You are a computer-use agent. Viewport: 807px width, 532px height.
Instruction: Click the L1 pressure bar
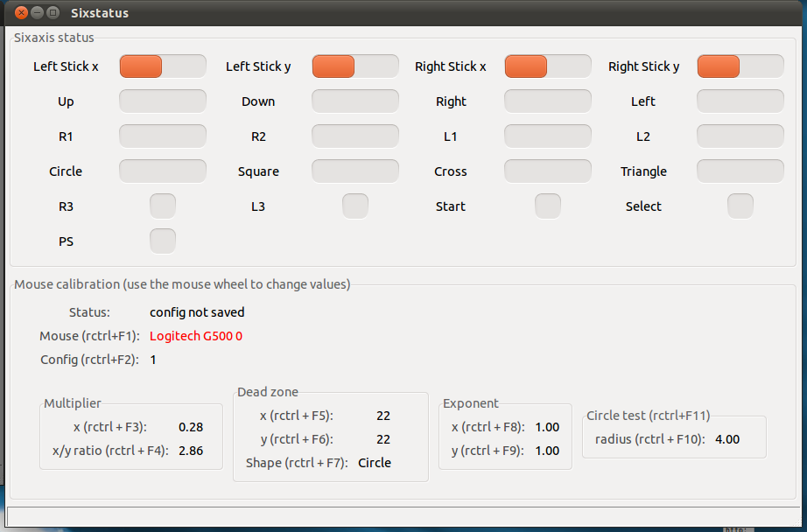coord(548,136)
